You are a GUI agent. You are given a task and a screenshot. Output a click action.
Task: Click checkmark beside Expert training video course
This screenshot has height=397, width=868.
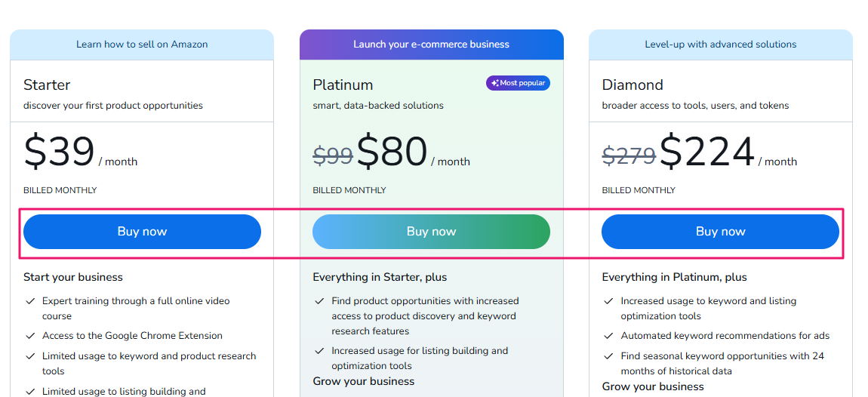tap(30, 301)
